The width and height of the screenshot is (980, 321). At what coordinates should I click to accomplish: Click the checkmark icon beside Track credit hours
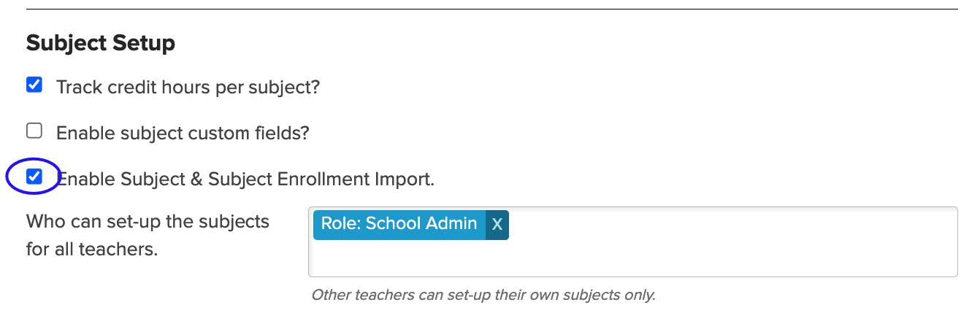(x=34, y=85)
